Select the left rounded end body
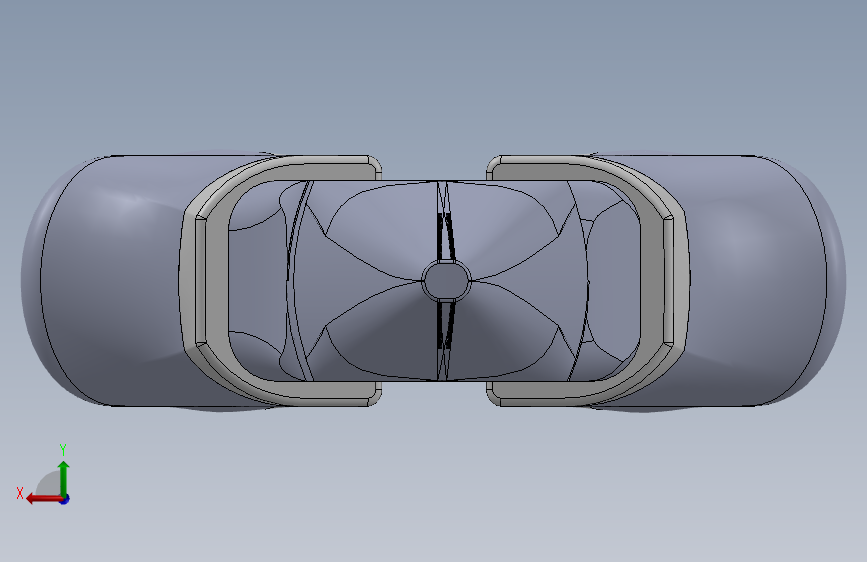Image resolution: width=867 pixels, height=562 pixels. (111, 281)
